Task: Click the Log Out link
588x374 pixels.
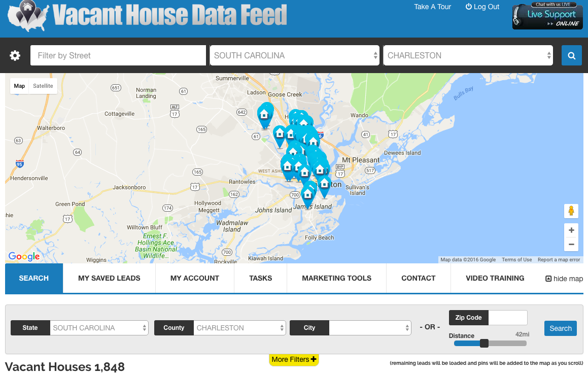Action: click(x=482, y=7)
